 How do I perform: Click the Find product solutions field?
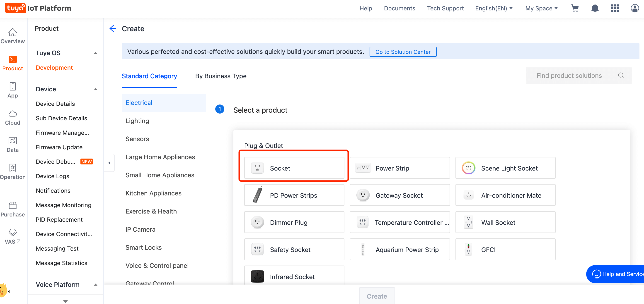(569, 76)
